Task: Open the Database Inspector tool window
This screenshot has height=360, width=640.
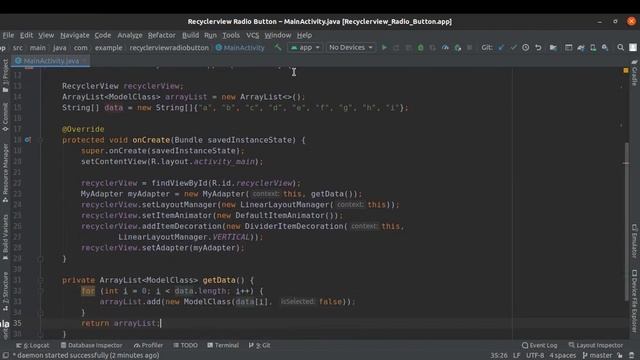Action: point(91,345)
